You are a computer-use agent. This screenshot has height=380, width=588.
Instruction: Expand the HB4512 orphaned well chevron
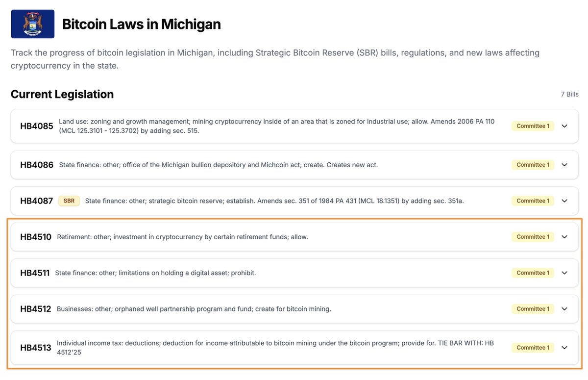point(564,309)
